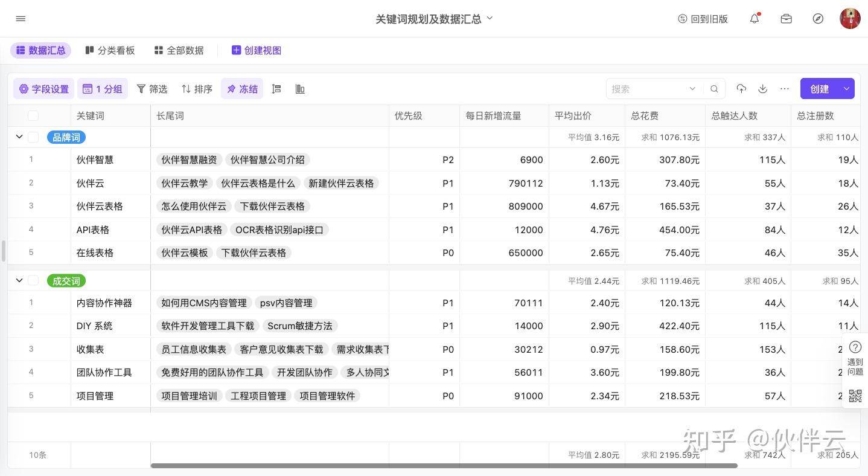Click the row height icon
This screenshot has width=868, height=476.
pos(276,89)
